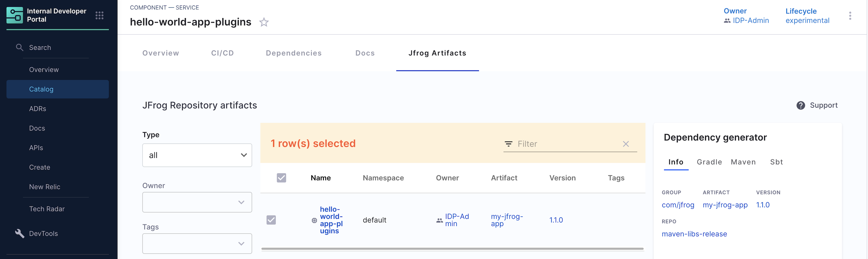Toggle the select-all checkbox in table header

[281, 178]
